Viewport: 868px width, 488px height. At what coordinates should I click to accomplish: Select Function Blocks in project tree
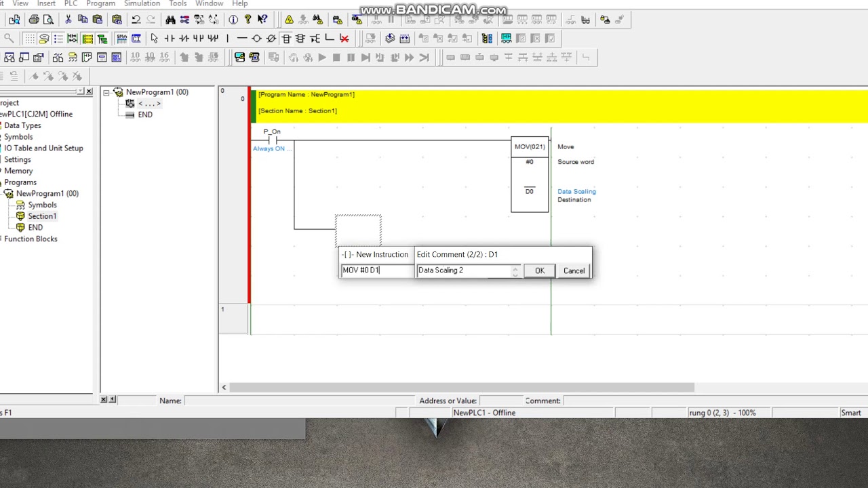tap(31, 239)
